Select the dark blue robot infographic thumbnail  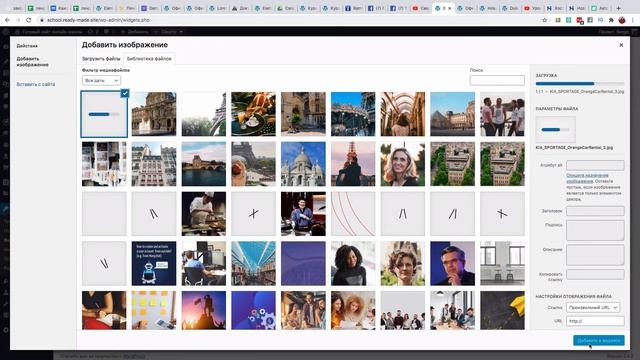[x=154, y=263]
